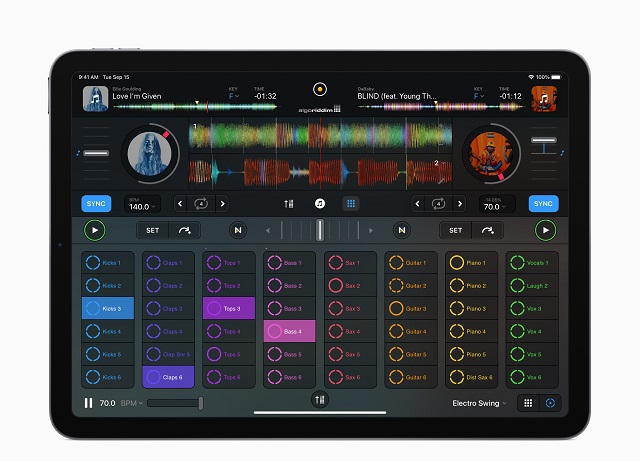Tap the left deck jog wheel
This screenshot has height=461, width=640.
pos(150,154)
